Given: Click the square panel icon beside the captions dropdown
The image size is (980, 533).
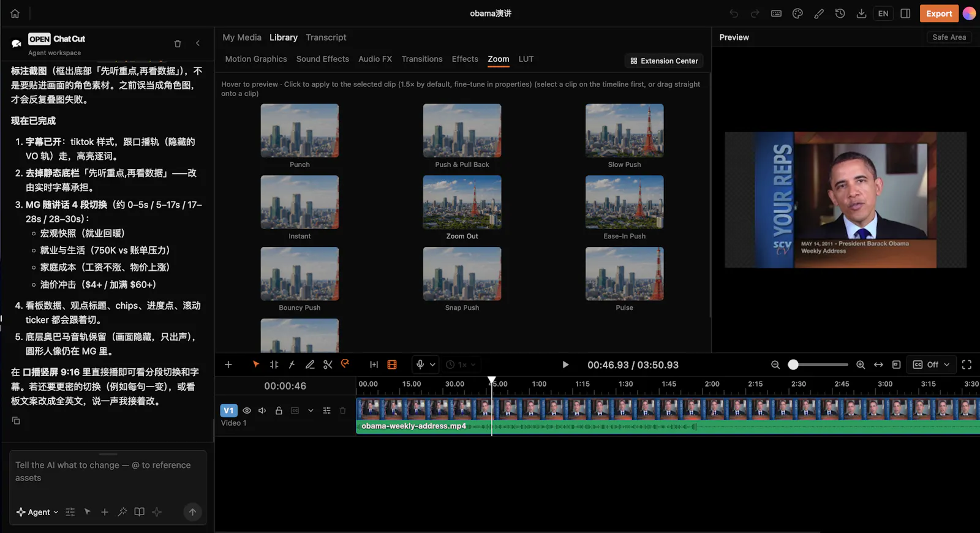Looking at the screenshot, I should pyautogui.click(x=896, y=365).
